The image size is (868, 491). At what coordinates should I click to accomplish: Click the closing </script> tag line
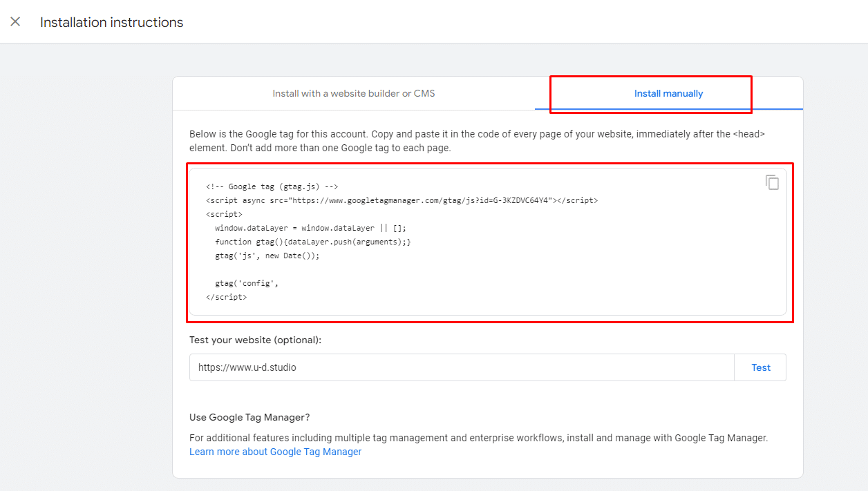(226, 297)
